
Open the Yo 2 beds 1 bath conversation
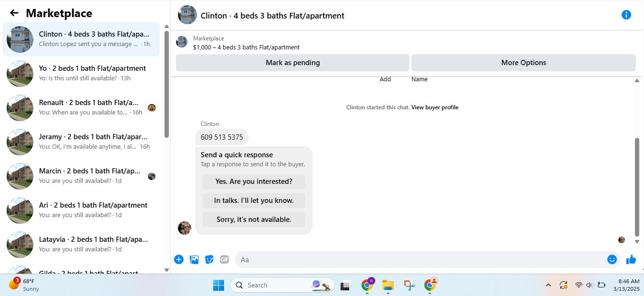(x=81, y=74)
